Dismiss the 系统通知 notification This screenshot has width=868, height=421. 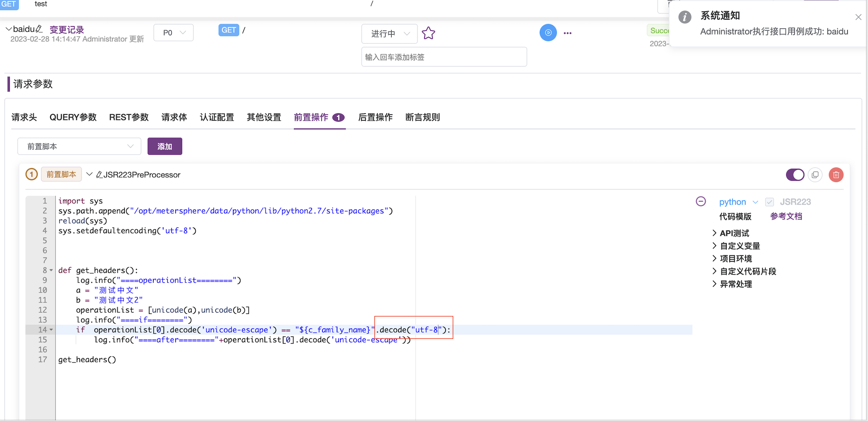858,17
